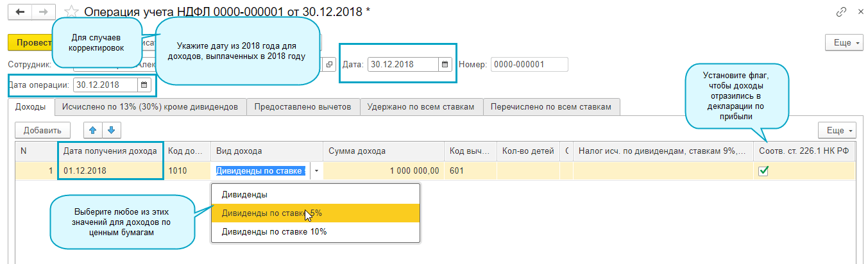Image resolution: width=868 pixels, height=264 pixels.
Task: Move row down with arrow button
Action: pyautogui.click(x=110, y=130)
